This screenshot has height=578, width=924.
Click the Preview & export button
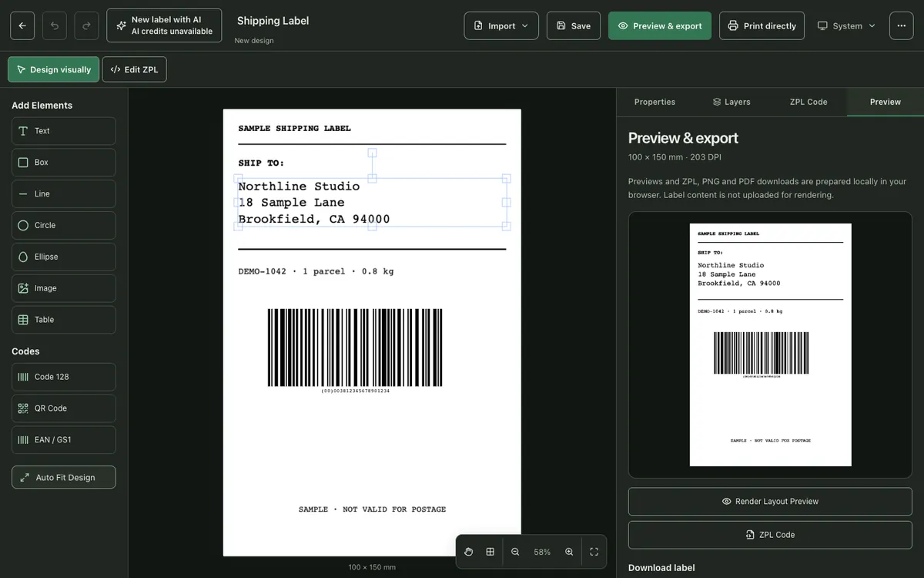coord(660,25)
